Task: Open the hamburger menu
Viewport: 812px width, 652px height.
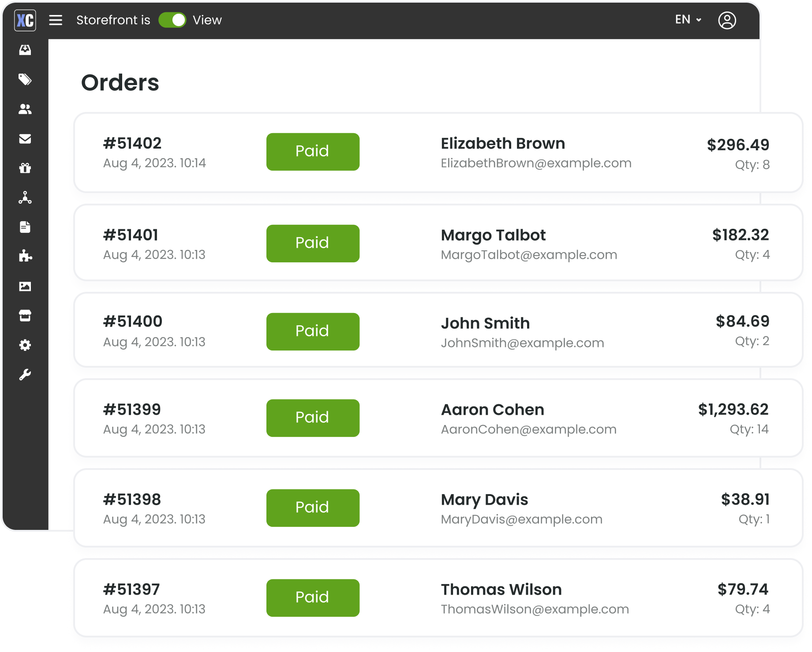Action: point(56,20)
